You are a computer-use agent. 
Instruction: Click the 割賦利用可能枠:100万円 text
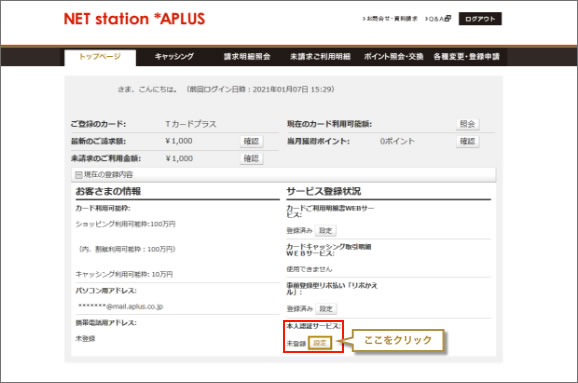127,250
